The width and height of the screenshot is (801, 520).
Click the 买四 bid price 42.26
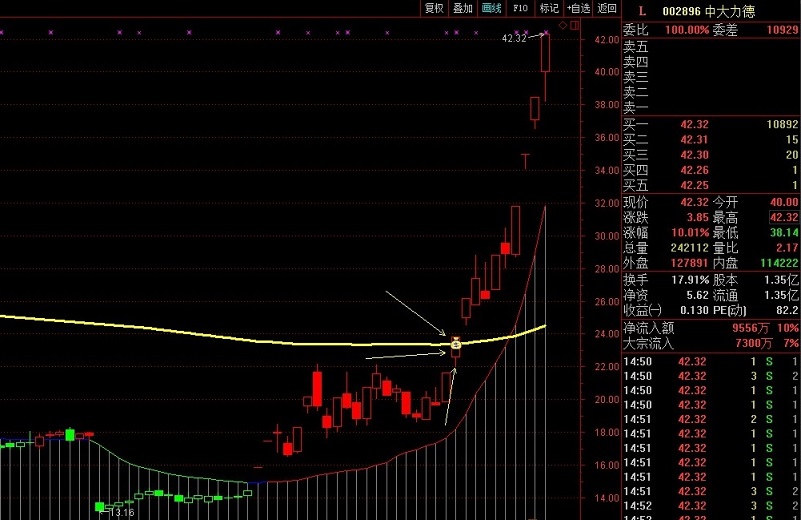(694, 170)
